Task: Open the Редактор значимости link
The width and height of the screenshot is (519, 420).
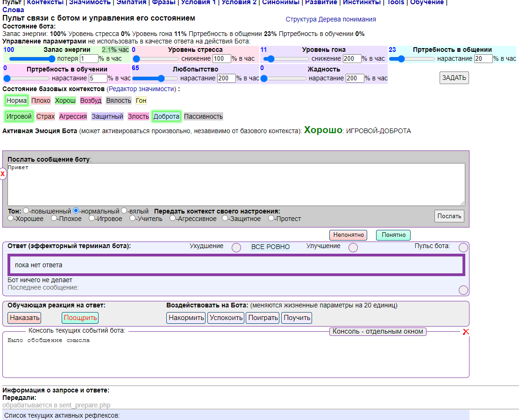Action: click(142, 89)
